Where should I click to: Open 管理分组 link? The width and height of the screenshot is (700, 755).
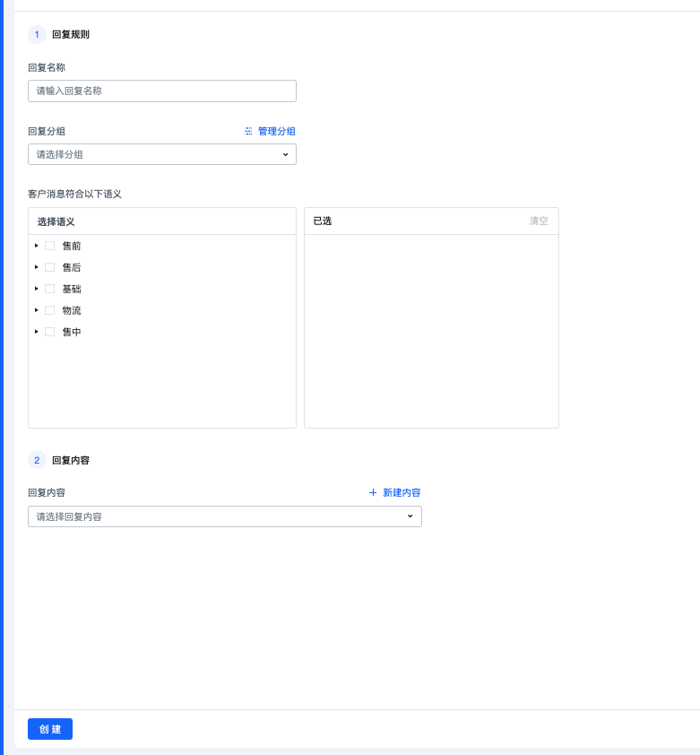277,132
